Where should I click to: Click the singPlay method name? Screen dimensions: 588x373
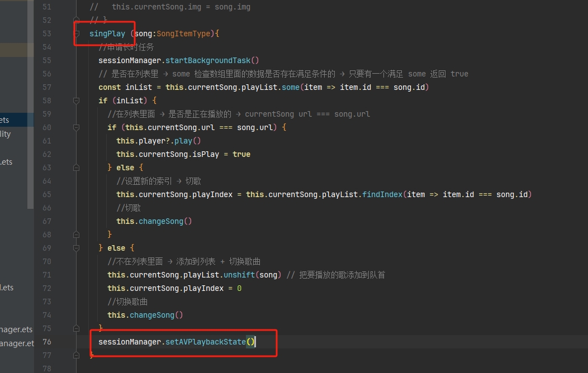click(107, 34)
